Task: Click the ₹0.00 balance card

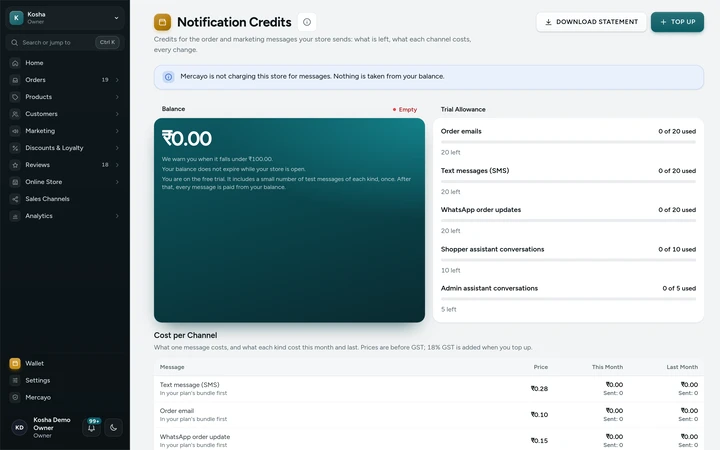Action: pos(289,220)
